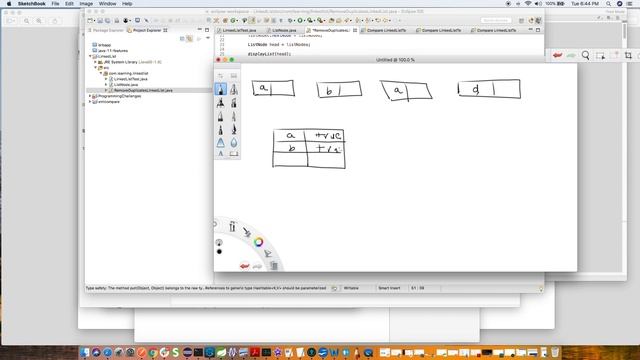
Task: Open the brush library icon atop the palette
Action: tap(234, 76)
